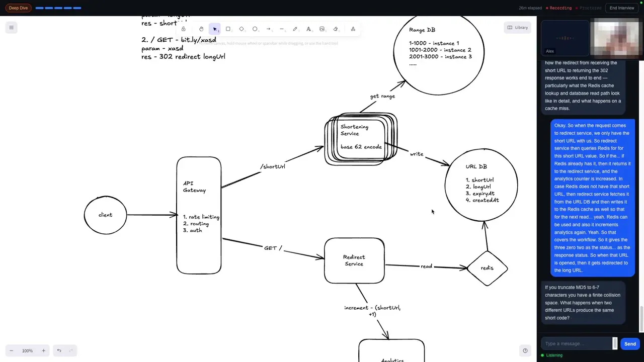
Task: Open the hamburger main menu
Action: point(11,28)
